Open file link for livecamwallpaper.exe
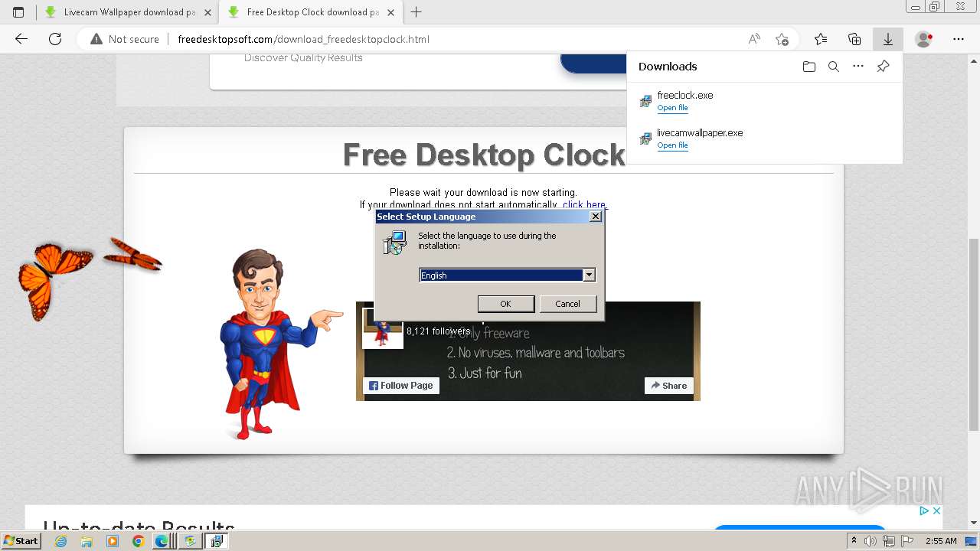 672,145
